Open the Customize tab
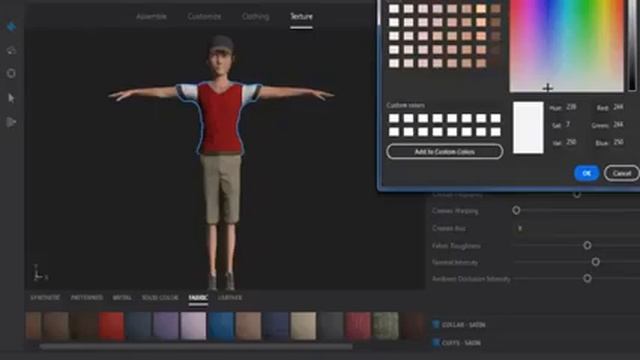Image resolution: width=640 pixels, height=360 pixels. point(204,17)
